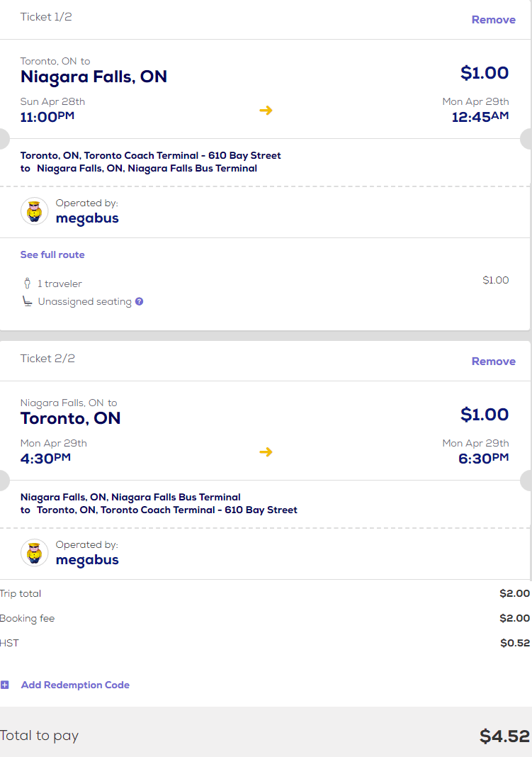Click megabus operator name on Ticket 2
Image resolution: width=532 pixels, height=757 pixels.
(87, 560)
